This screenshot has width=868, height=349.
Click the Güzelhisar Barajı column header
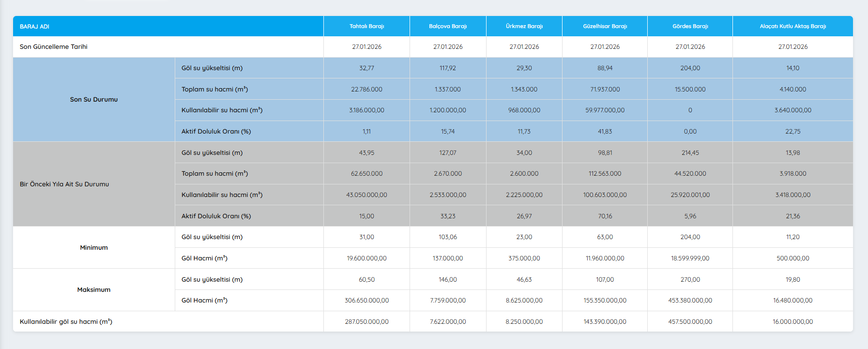tap(605, 26)
